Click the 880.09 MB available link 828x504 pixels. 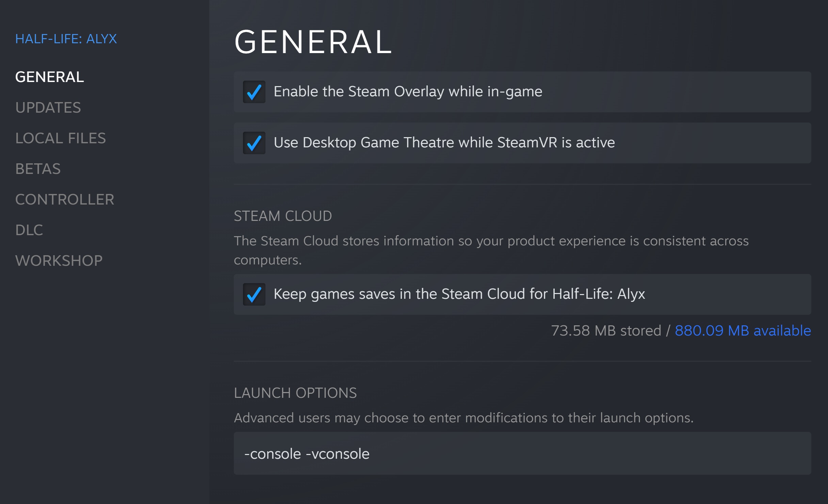743,330
